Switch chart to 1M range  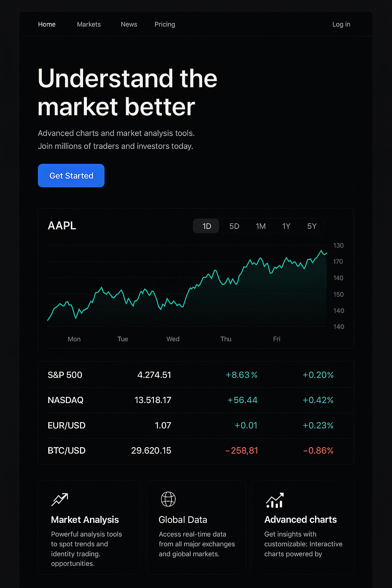(x=261, y=226)
